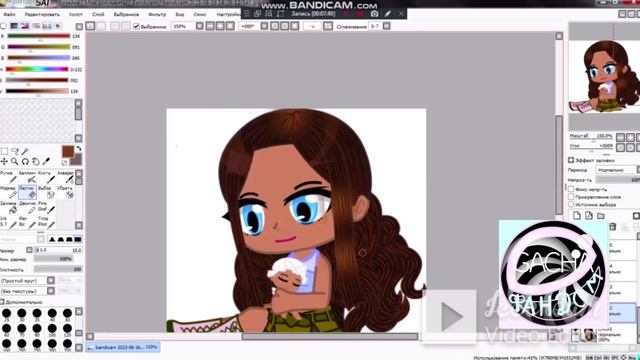Open the Сглаживание stabilizer dropdown
Screen dimensions: 640x360
coord(387,26)
